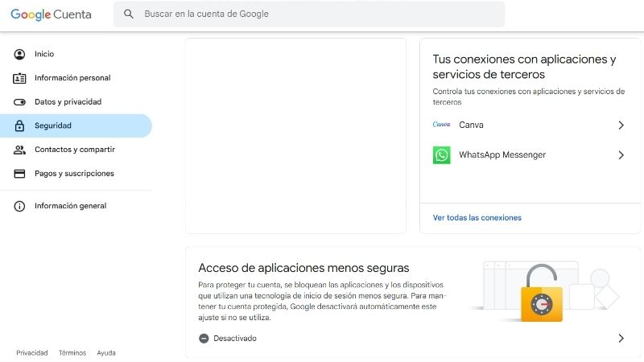Image resolution: width=644 pixels, height=362 pixels.
Task: Open Información general
Action: [76, 206]
